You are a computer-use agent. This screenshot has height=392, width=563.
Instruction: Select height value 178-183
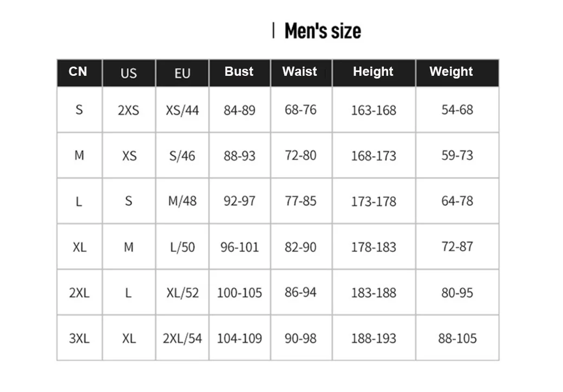(374, 247)
